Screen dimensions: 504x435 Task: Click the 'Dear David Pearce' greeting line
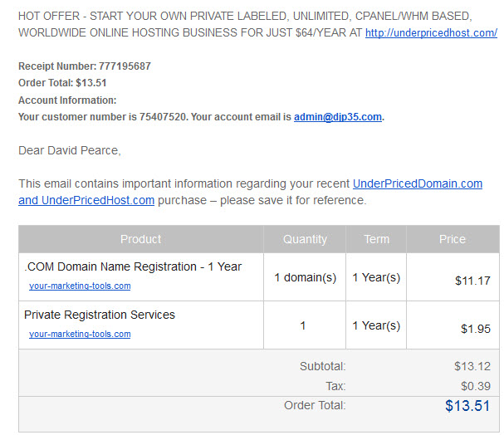click(x=70, y=150)
